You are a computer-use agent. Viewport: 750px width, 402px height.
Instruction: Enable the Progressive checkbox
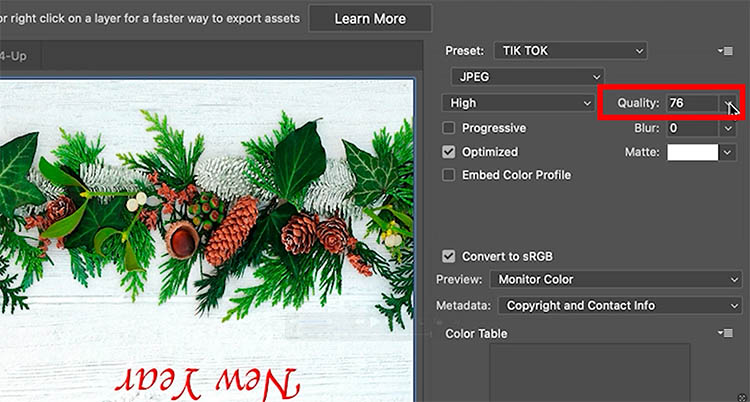click(449, 128)
